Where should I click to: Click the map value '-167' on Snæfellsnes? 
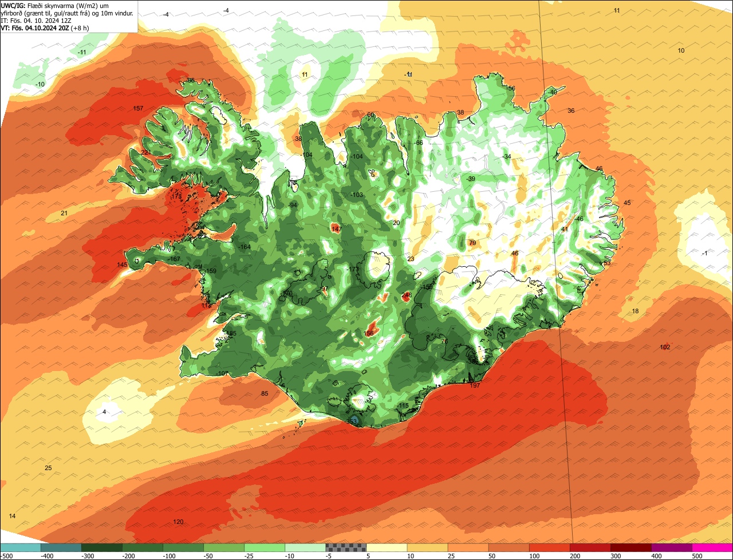pos(174,259)
